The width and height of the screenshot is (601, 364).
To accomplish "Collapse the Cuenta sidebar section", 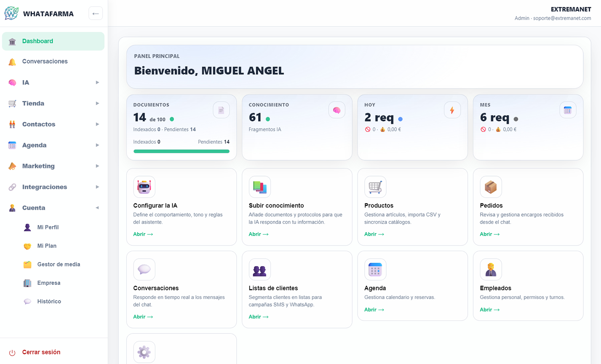I will 97,207.
